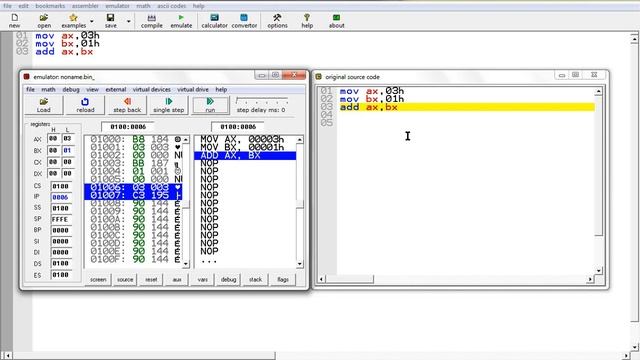
Task: Step back one instruction
Action: pyautogui.click(x=127, y=105)
